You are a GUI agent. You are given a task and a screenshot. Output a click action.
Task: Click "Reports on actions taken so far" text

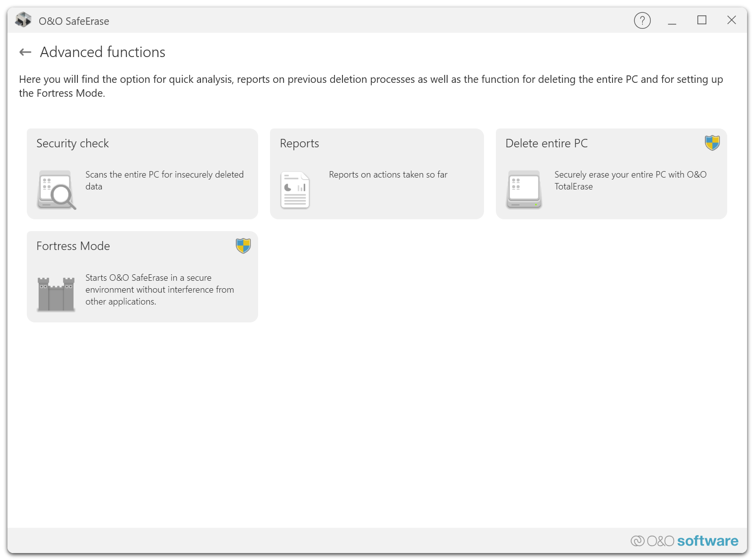pyautogui.click(x=388, y=175)
